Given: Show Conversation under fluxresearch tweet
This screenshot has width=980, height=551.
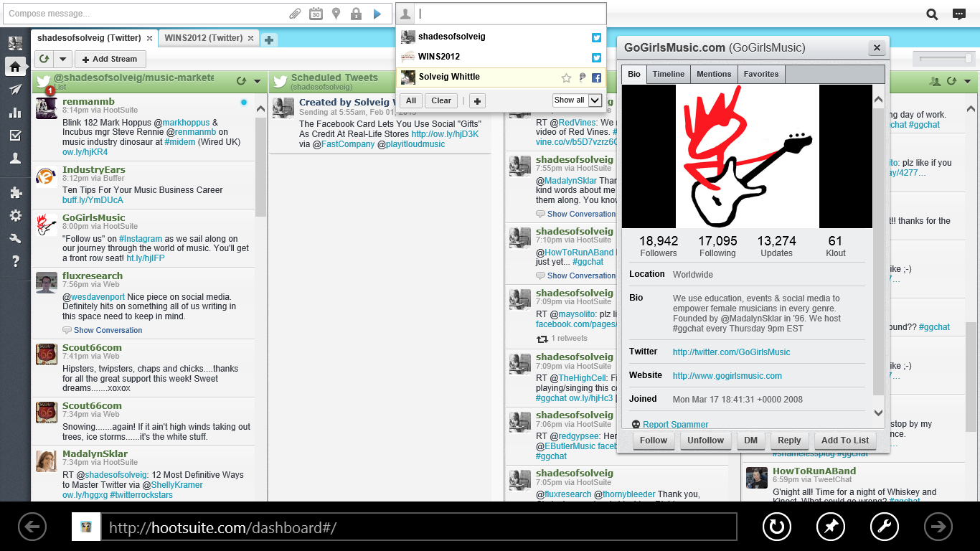Looking at the screenshot, I should click(108, 331).
